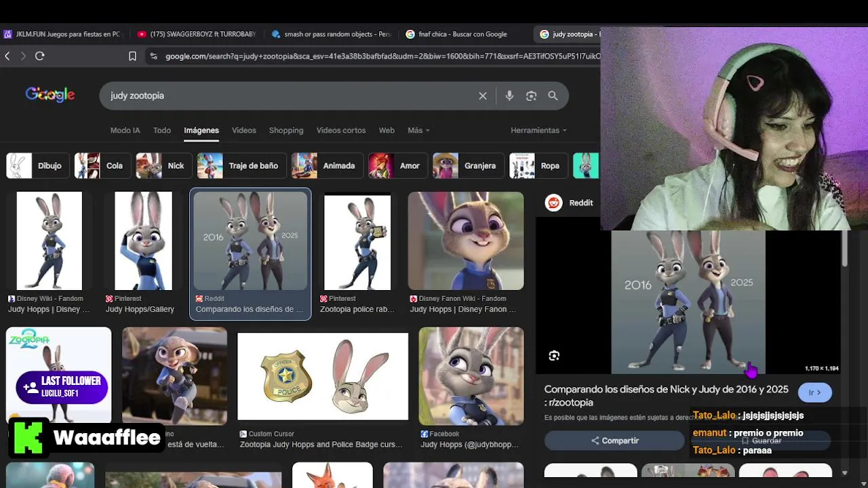Open the Todo results tab
Viewport: 868px width, 488px height.
pyautogui.click(x=162, y=130)
